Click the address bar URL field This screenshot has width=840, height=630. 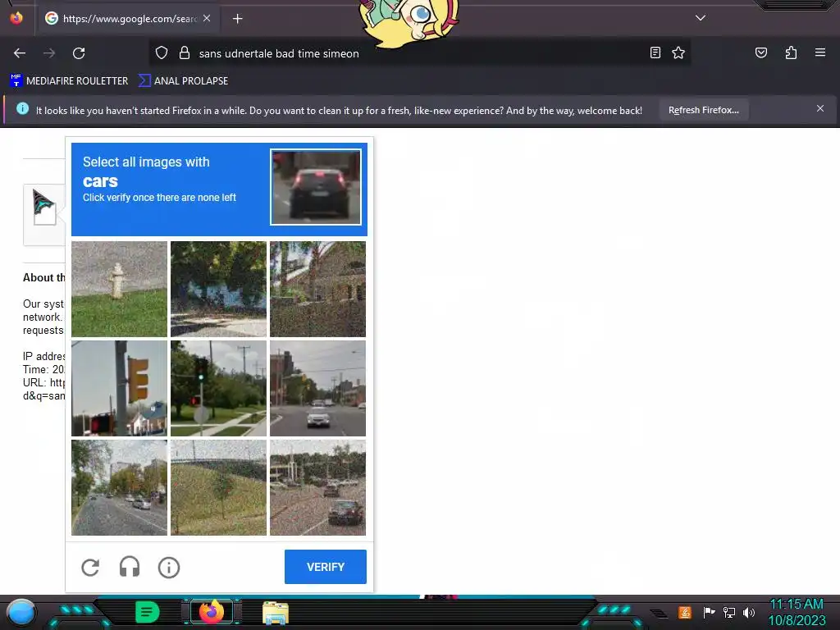click(x=418, y=53)
